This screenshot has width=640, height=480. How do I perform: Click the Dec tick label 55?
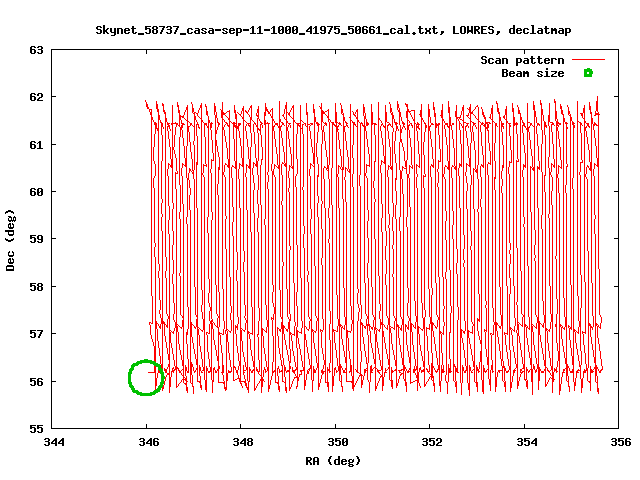coord(36,429)
